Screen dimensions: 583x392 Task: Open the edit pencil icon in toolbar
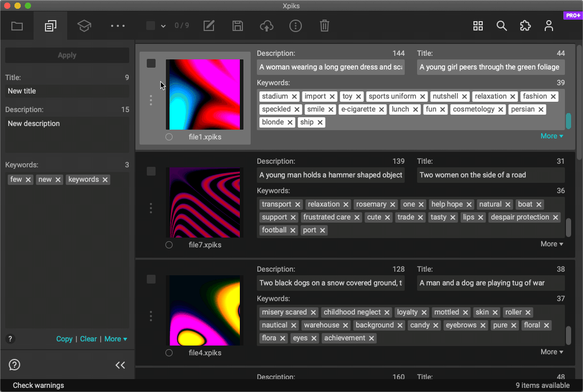pyautogui.click(x=209, y=26)
